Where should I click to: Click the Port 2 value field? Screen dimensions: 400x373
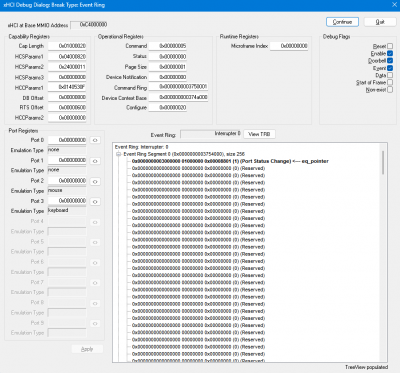click(67, 181)
